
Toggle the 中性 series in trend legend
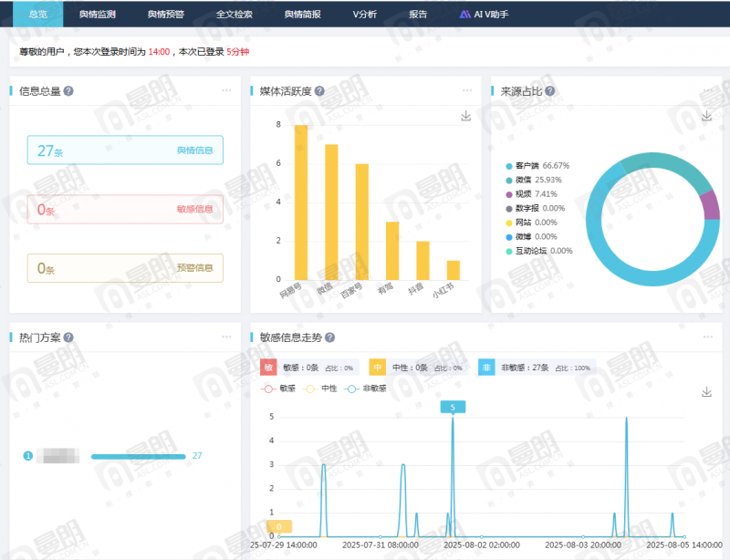pyautogui.click(x=320, y=389)
